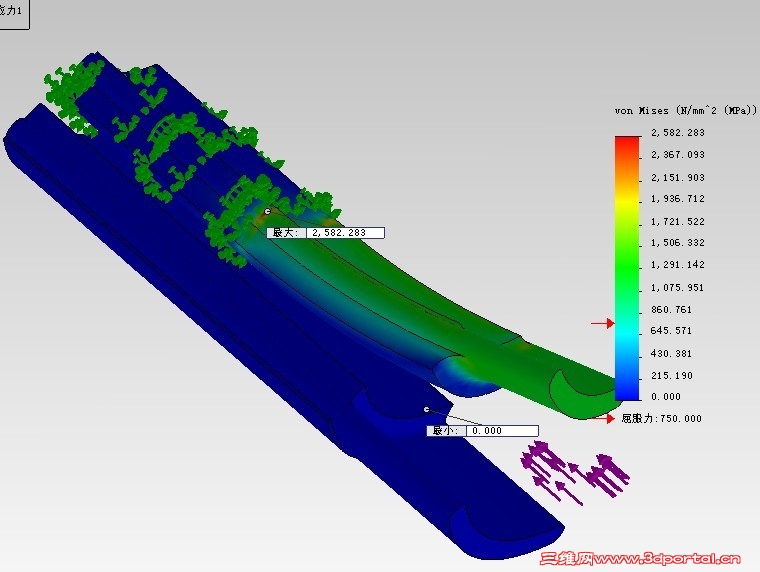Click the stress color gradient legend bar
760x572 pixels.
pos(627,268)
